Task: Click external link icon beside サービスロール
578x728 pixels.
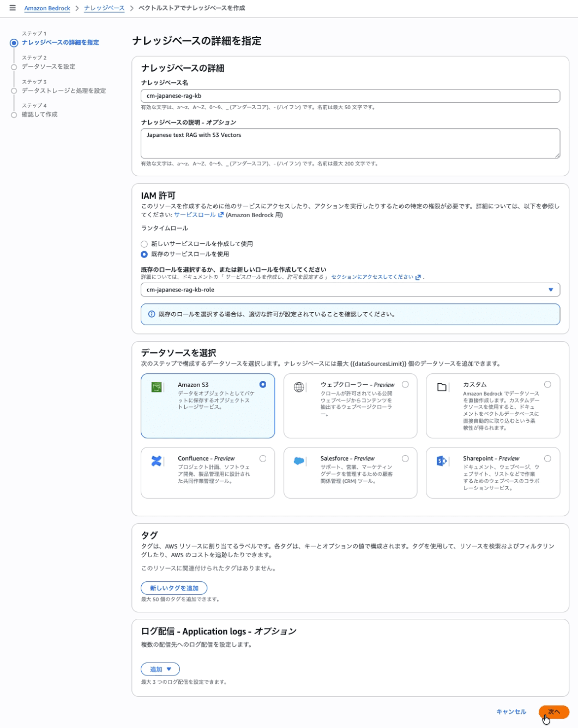Action: [221, 214]
